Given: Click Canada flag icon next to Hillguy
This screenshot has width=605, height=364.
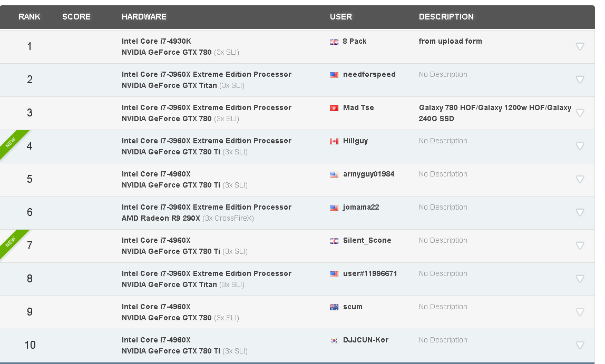Looking at the screenshot, I should point(334,141).
